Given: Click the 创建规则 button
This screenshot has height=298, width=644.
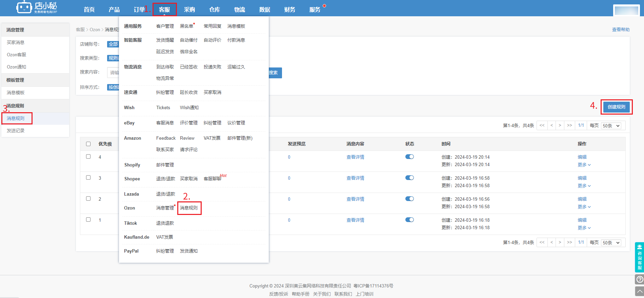Looking at the screenshot, I should pos(616,107).
